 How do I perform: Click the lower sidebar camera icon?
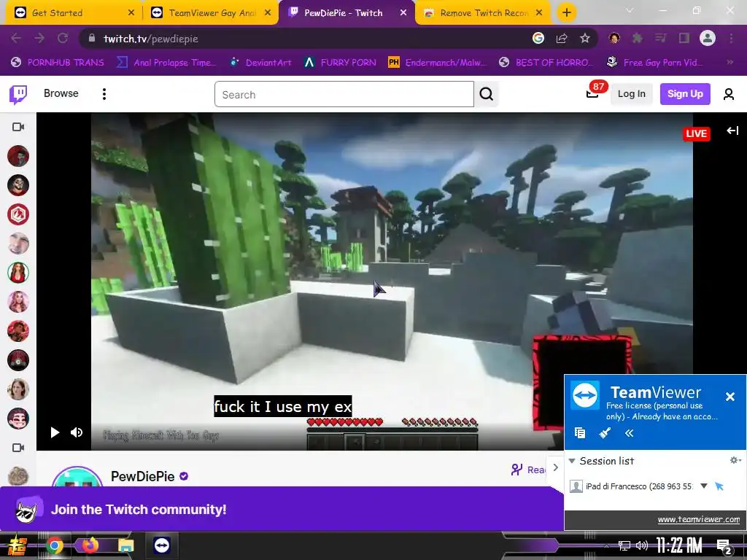click(18, 448)
